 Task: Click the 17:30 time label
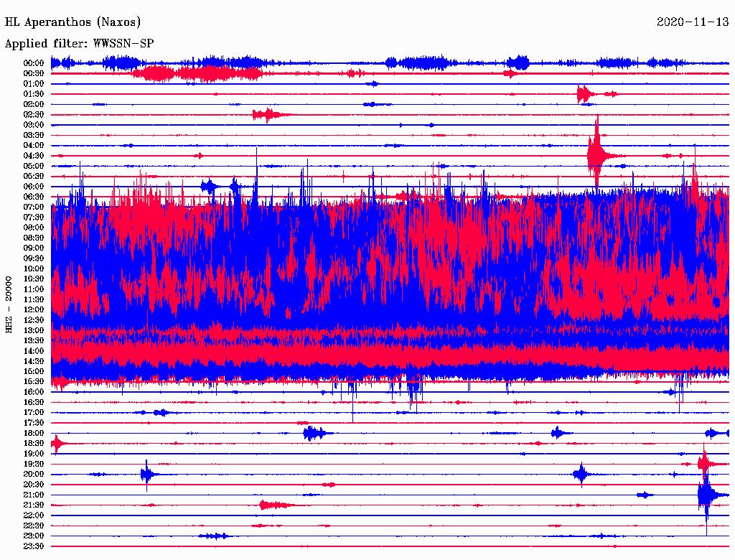pyautogui.click(x=34, y=423)
